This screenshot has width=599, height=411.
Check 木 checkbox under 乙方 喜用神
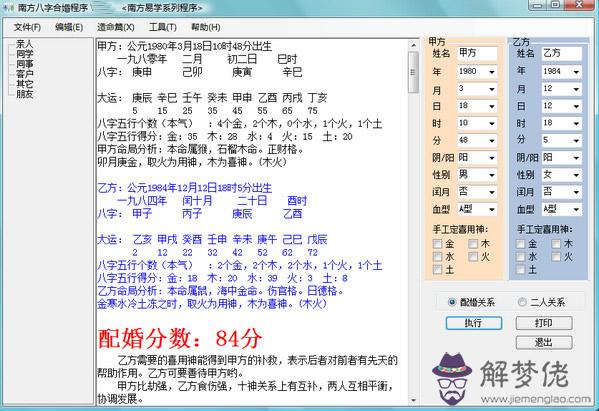pyautogui.click(x=556, y=244)
